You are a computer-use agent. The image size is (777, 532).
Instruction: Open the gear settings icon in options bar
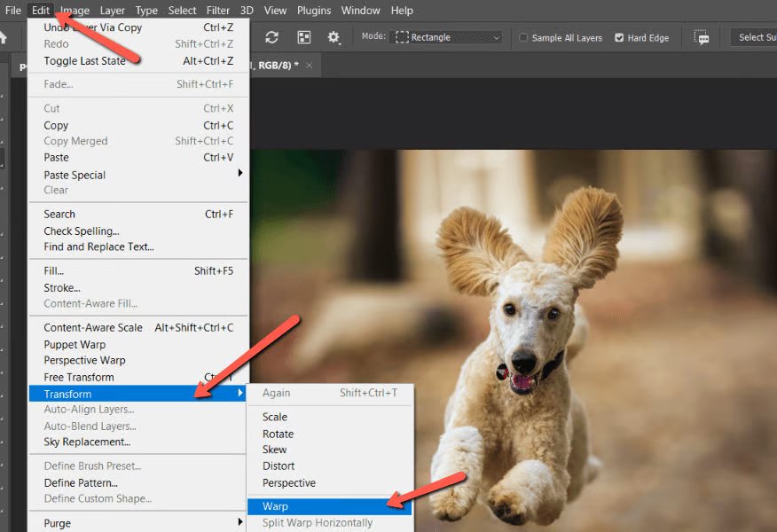coord(334,37)
